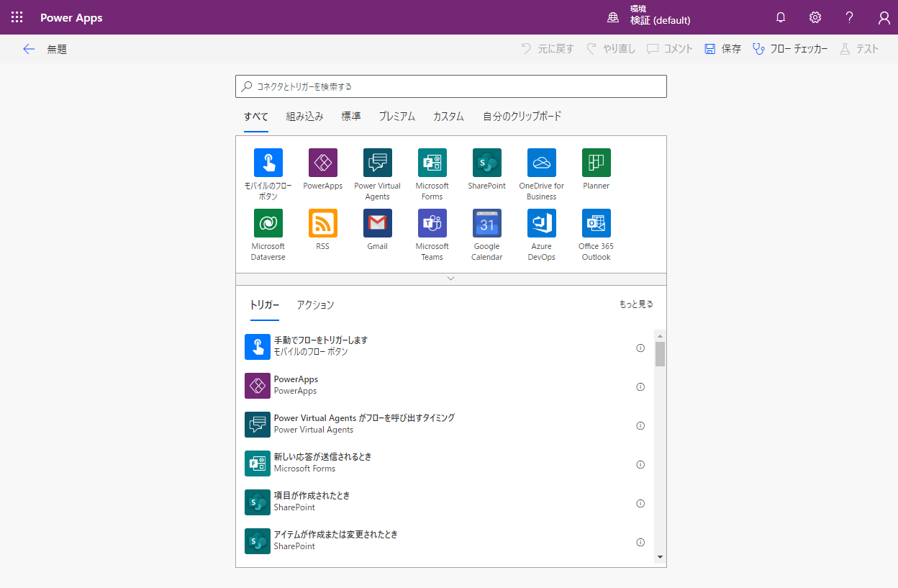The image size is (898, 588).
Task: Open the app launcher waffle icon
Action: click(17, 17)
